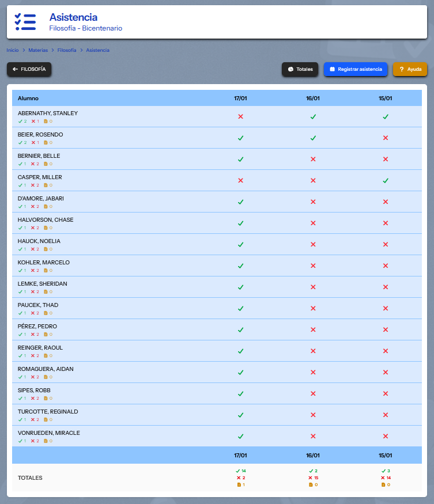Click D'Amore Jabari's 17/01 present check
This screenshot has height=504, width=434.
[240, 202]
